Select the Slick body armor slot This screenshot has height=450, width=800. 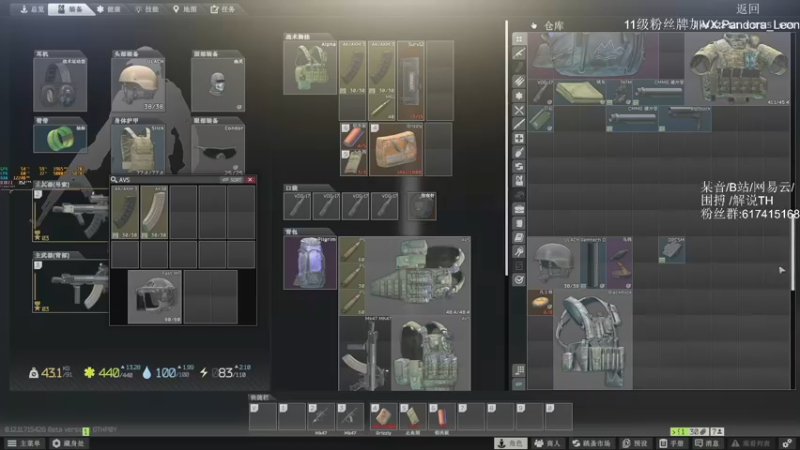[x=138, y=149]
